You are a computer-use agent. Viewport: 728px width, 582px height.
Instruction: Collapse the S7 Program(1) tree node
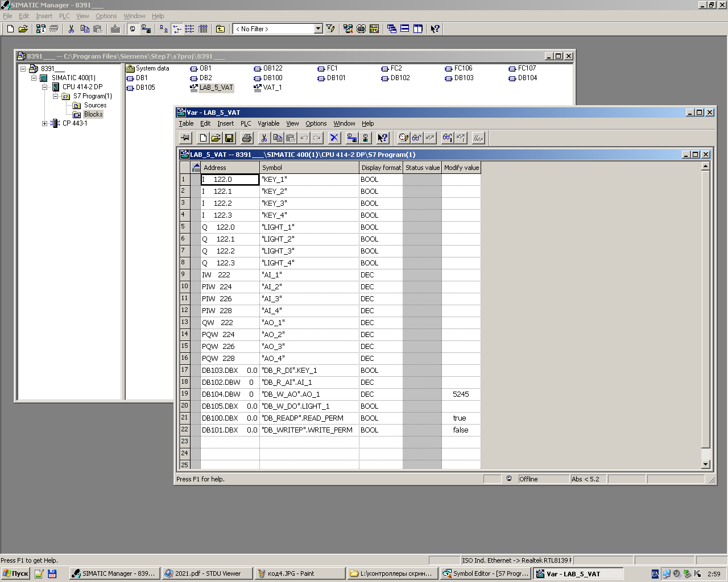tap(56, 96)
